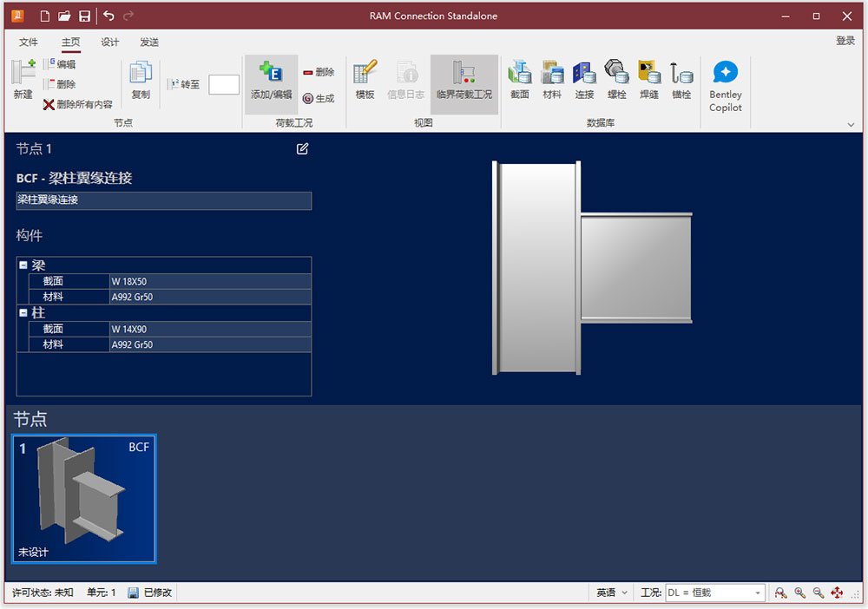Screen dimensions: 868x609
Task: Click the 许可状态: 未知 status text
Action: coord(43,593)
